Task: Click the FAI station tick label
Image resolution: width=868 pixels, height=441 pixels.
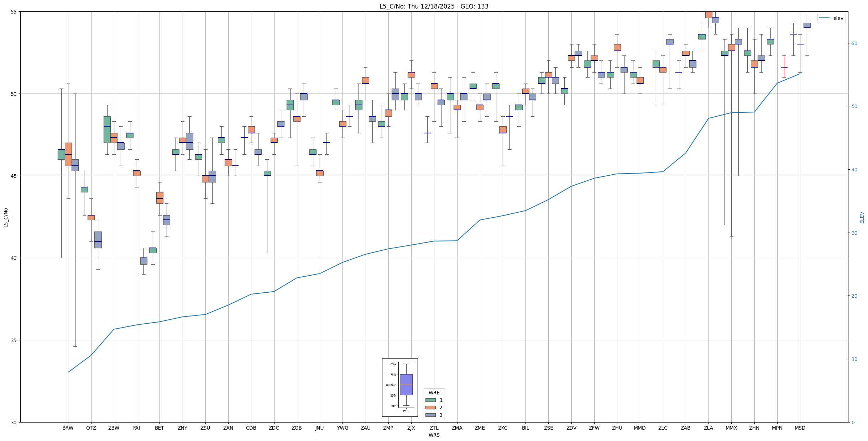Action: pos(136,428)
